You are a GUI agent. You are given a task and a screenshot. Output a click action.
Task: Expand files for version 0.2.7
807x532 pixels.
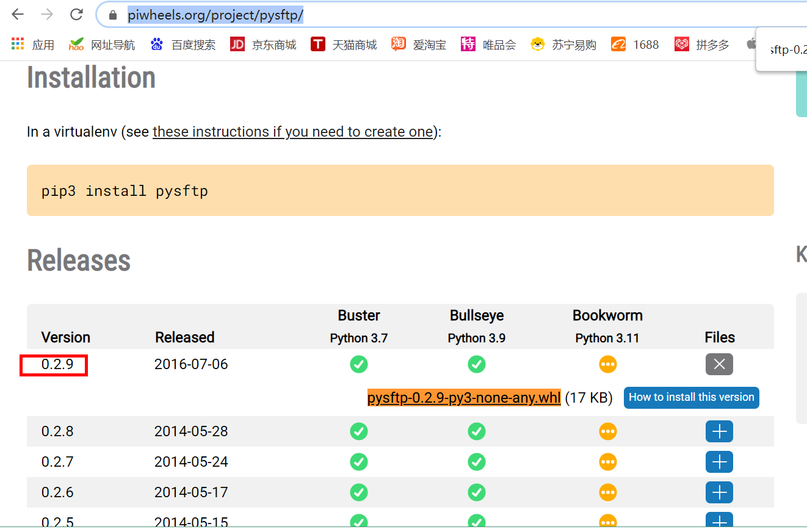(x=719, y=462)
